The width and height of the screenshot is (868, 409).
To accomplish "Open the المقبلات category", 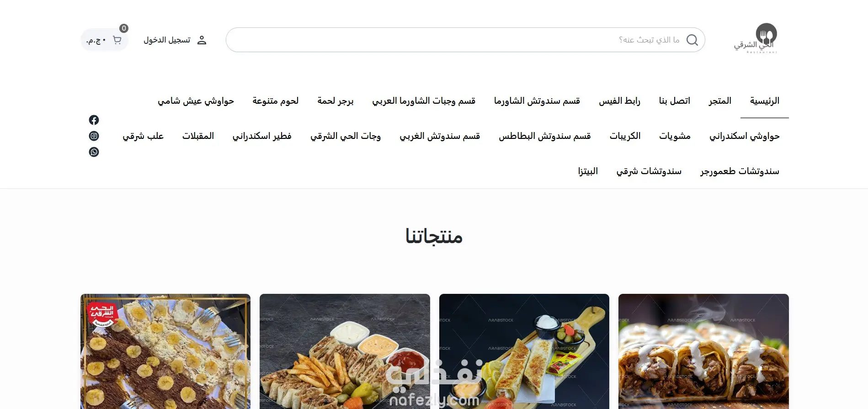I will [x=198, y=136].
